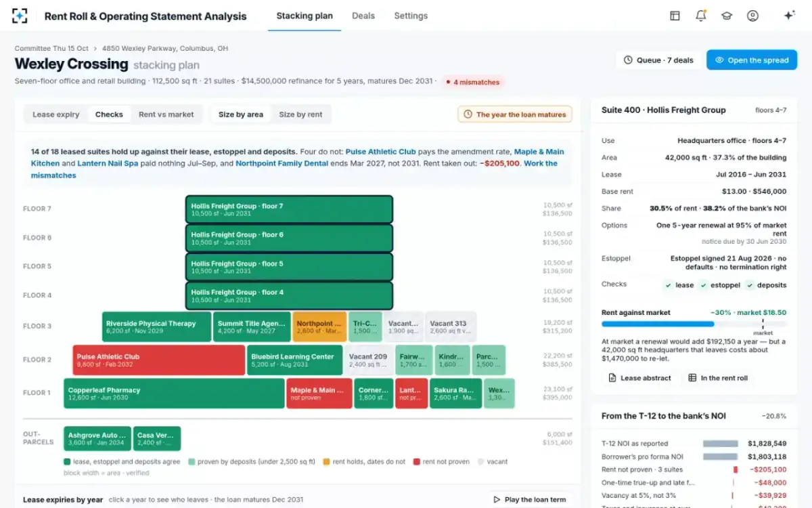Select Checks view

(x=109, y=114)
